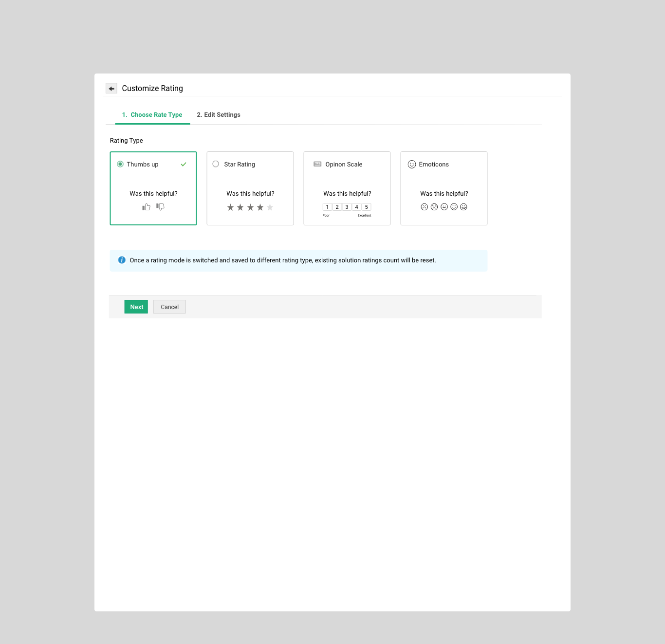Go back using the arrow icon
This screenshot has width=665, height=644.
[x=111, y=89]
